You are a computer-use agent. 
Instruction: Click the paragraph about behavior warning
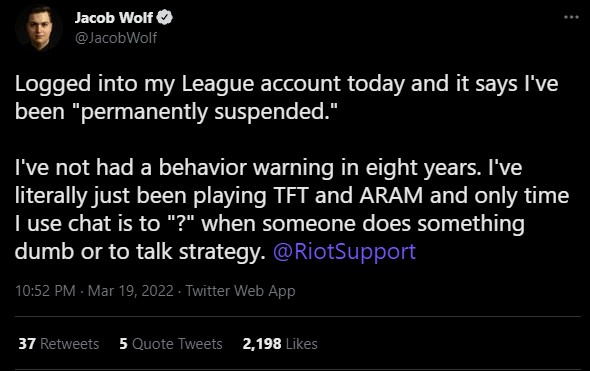pyautogui.click(x=292, y=210)
